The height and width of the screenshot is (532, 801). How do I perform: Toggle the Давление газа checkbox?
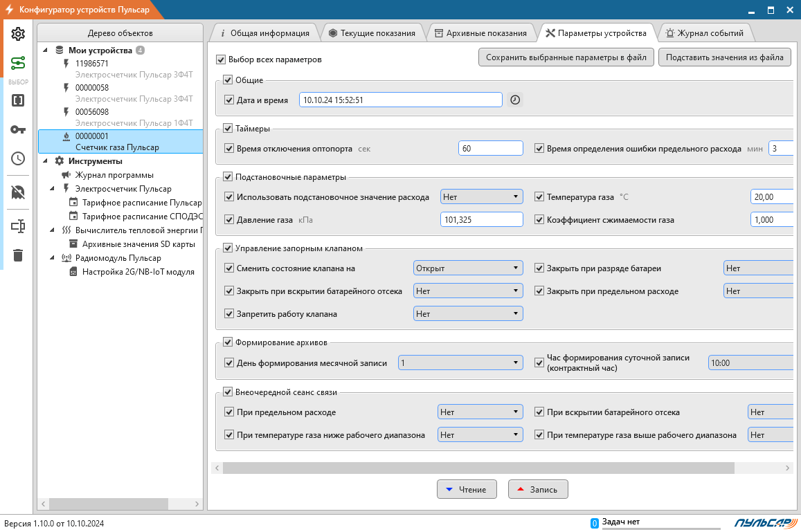click(229, 219)
